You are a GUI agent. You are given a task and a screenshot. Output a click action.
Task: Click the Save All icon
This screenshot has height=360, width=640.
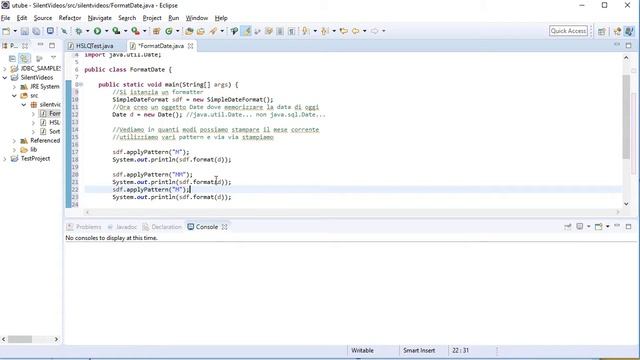[x=36, y=31]
